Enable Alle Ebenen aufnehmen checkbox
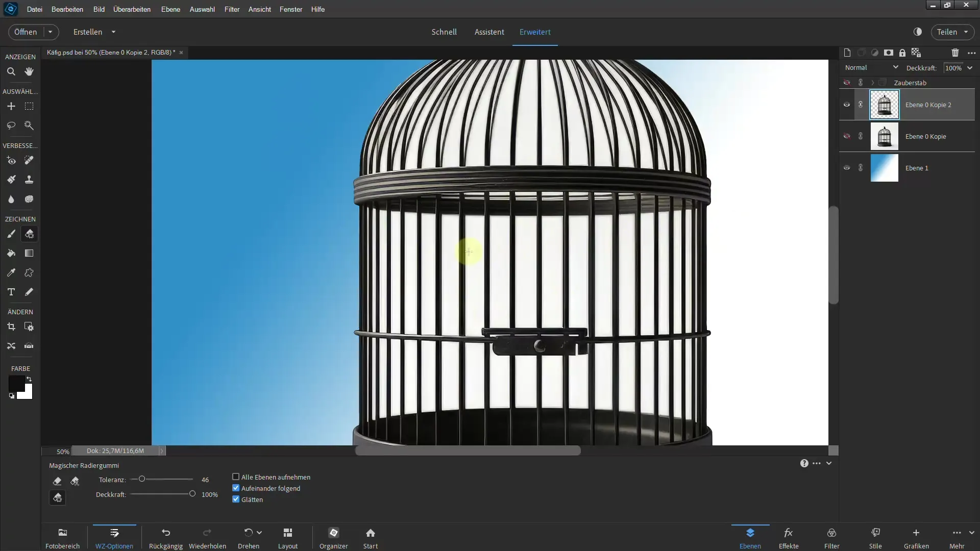The height and width of the screenshot is (551, 980). tap(236, 477)
